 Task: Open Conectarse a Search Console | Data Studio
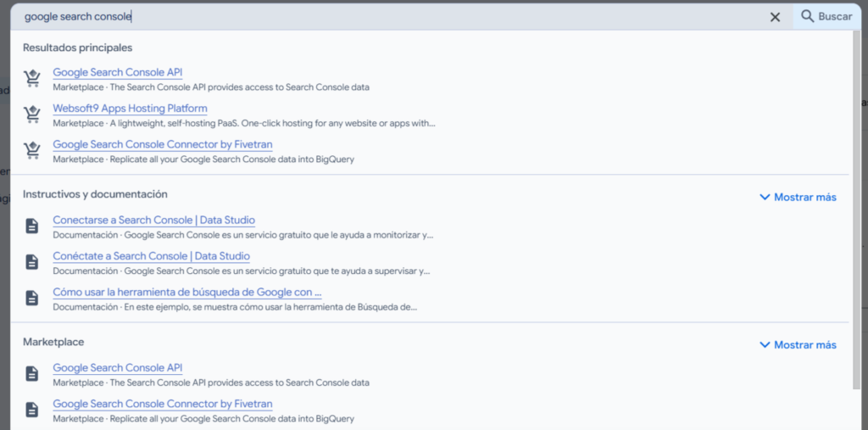pos(154,221)
